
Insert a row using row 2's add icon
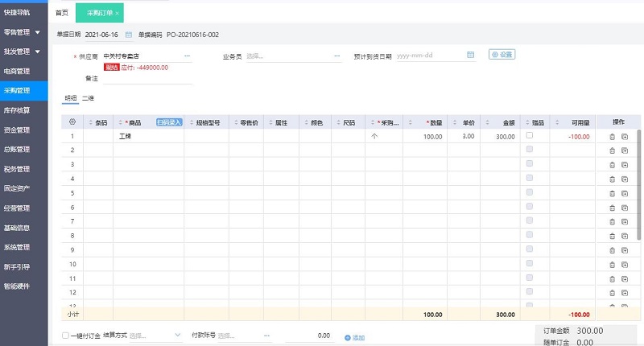(x=625, y=150)
